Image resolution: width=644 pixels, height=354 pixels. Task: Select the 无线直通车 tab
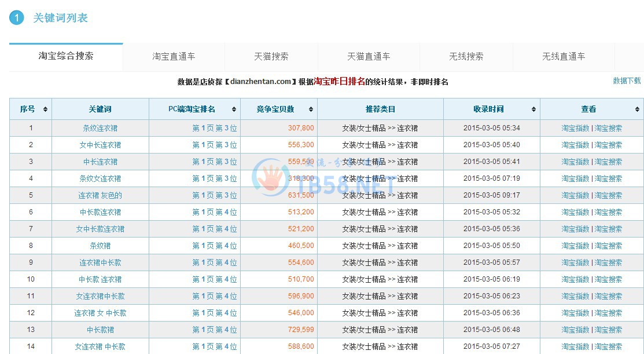[x=563, y=57]
